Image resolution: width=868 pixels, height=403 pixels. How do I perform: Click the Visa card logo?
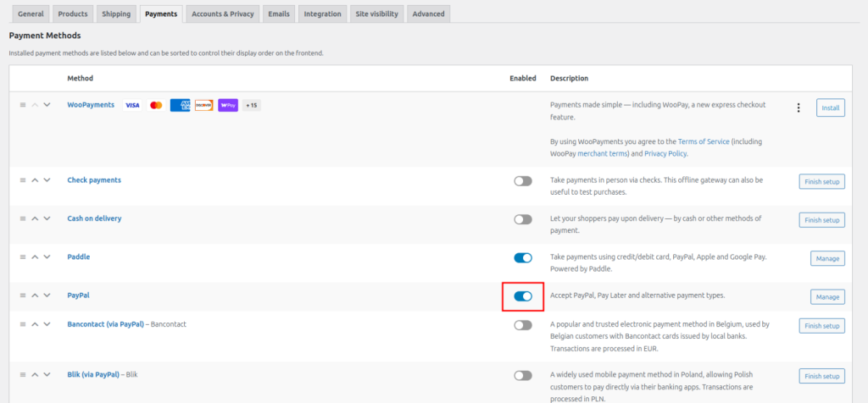[x=131, y=105]
